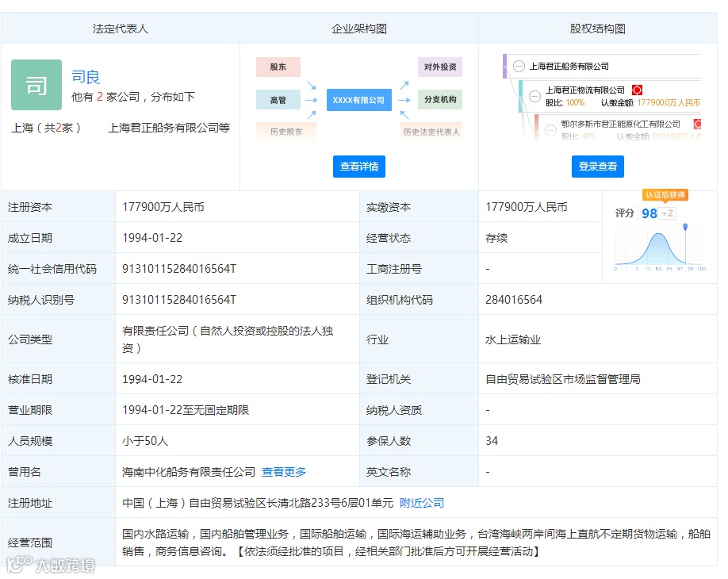Click the 法定代表人 header
The width and height of the screenshot is (728, 579).
pyautogui.click(x=121, y=29)
